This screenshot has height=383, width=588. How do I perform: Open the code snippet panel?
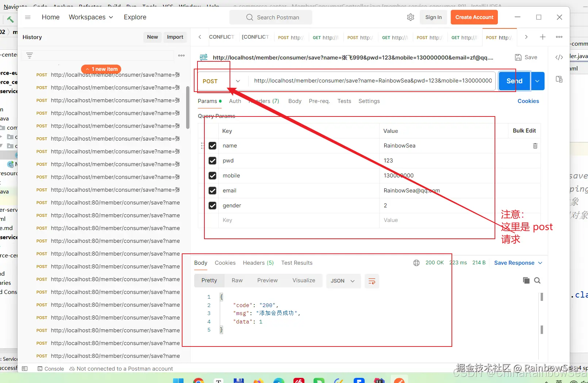pos(559,57)
